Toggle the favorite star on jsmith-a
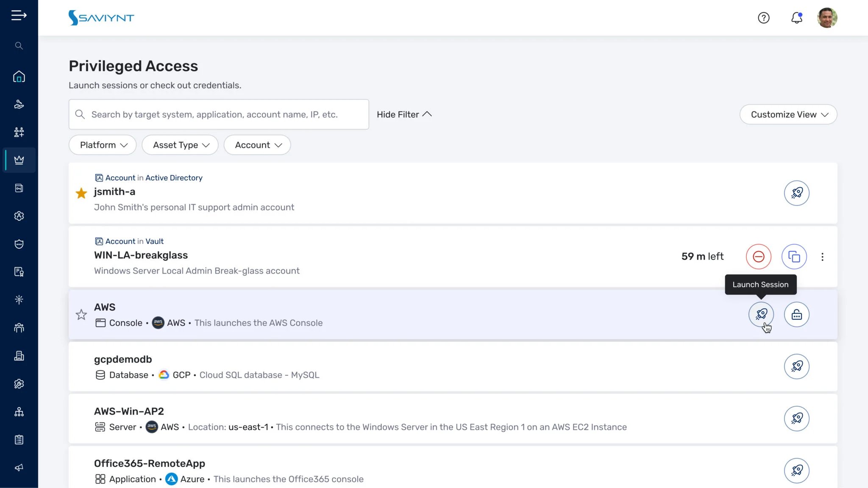Screen dimensions: 868x488 [x=81, y=193]
